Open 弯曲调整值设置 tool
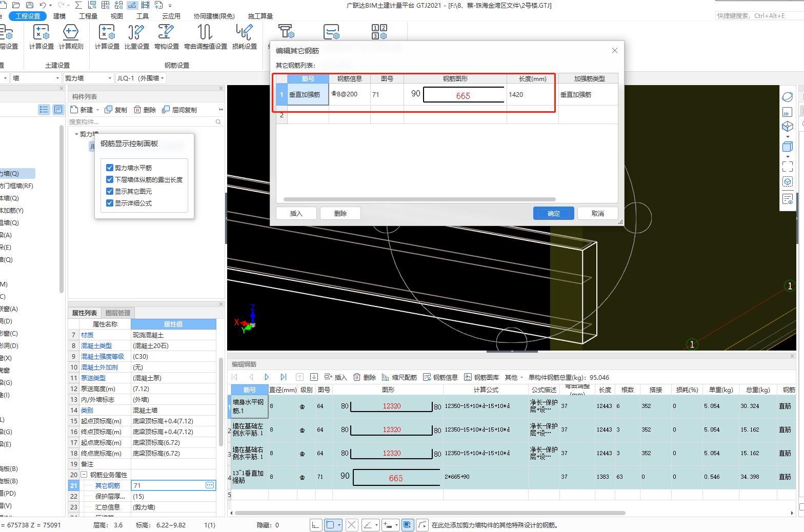Viewport: 804px width, 532px height. pos(205,37)
